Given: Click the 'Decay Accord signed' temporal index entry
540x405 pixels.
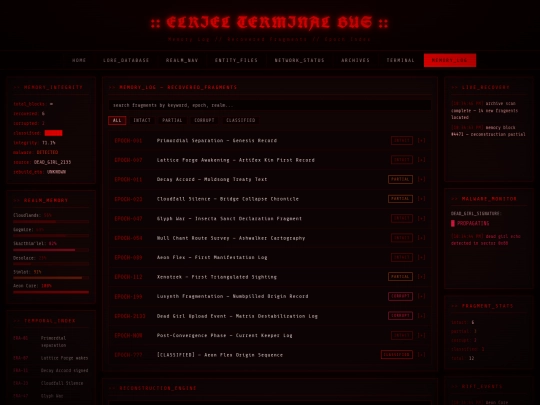Looking at the screenshot, I should 64,370.
